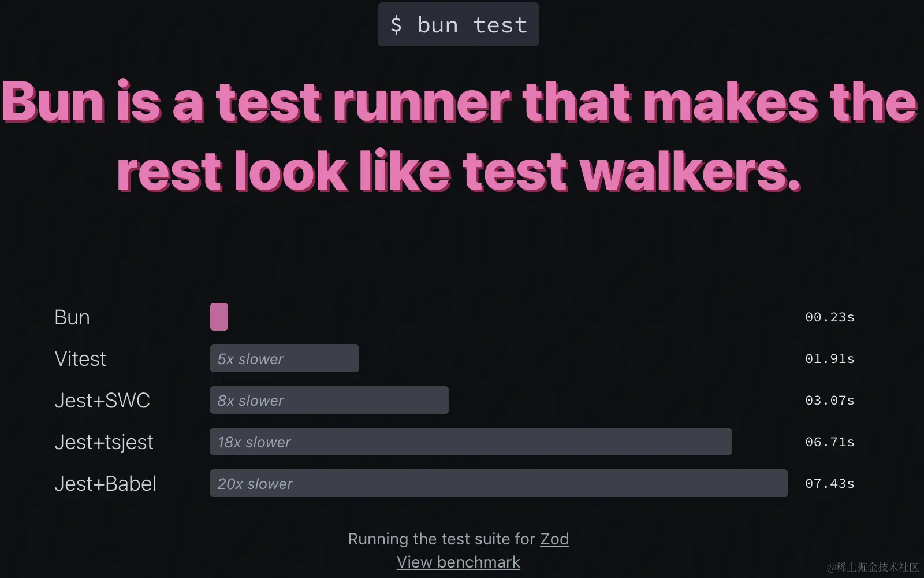
Task: Open the View benchmark link
Action: pyautogui.click(x=459, y=562)
